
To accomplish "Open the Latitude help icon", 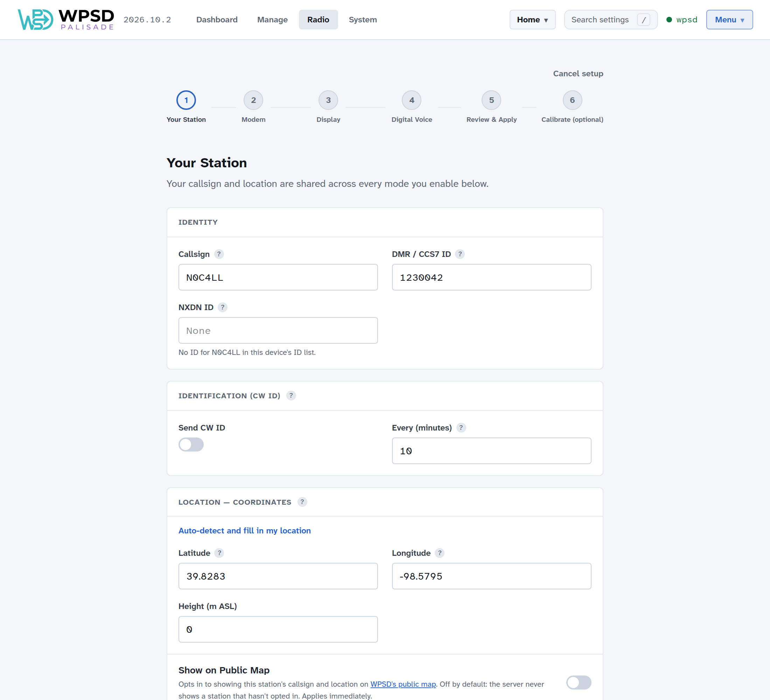I will tap(219, 553).
